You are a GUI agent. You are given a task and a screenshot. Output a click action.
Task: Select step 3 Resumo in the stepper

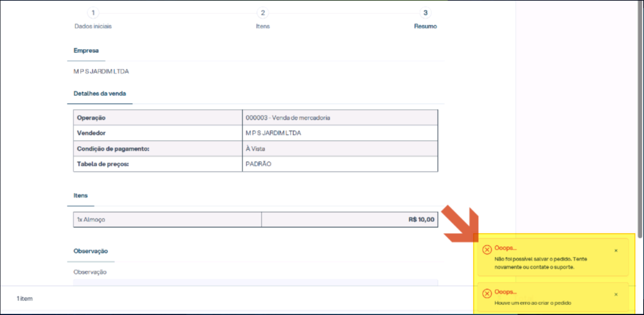pyautogui.click(x=425, y=19)
